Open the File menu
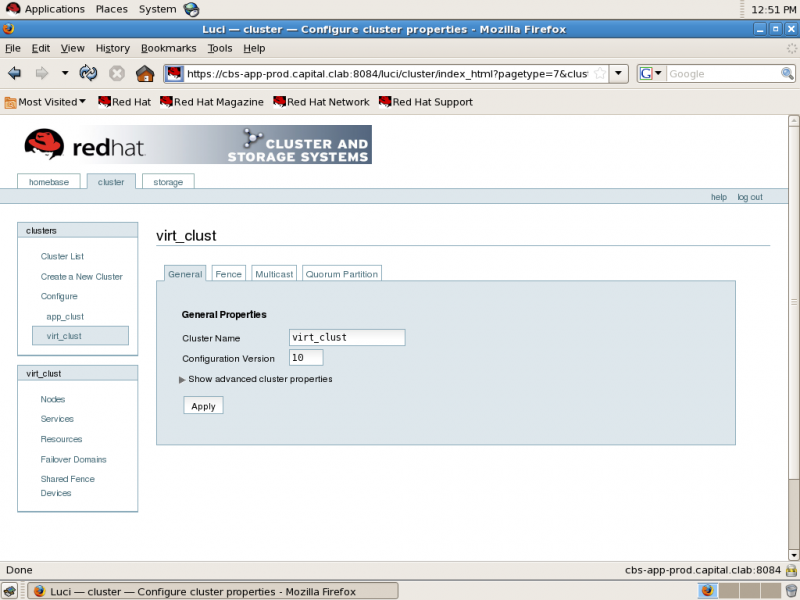The width and height of the screenshot is (800, 600). (13, 48)
